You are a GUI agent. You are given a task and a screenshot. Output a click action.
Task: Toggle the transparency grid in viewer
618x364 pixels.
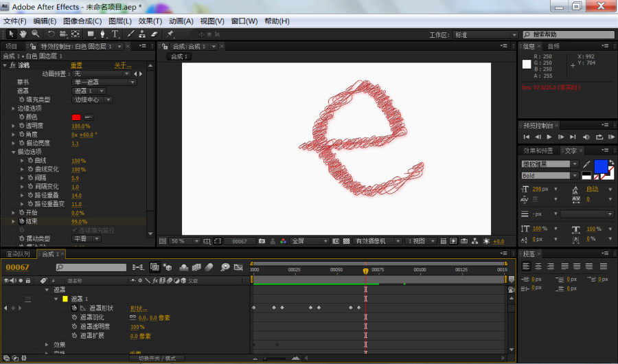[346, 241]
